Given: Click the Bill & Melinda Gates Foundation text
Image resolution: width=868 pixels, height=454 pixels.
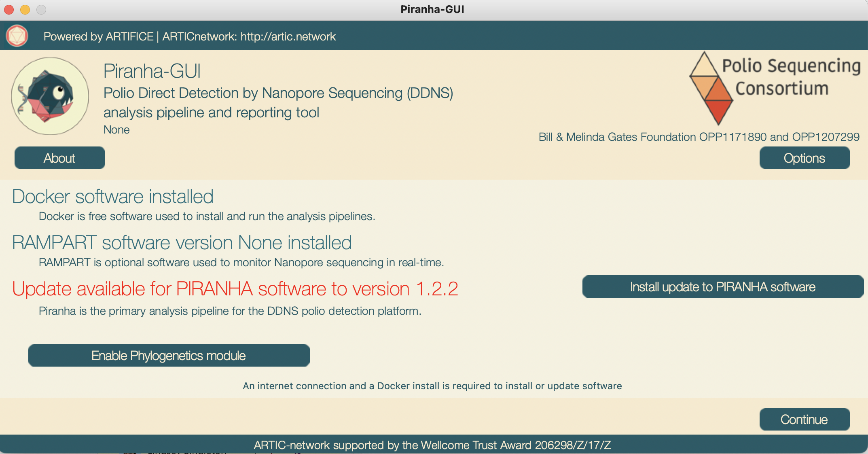Looking at the screenshot, I should [699, 137].
